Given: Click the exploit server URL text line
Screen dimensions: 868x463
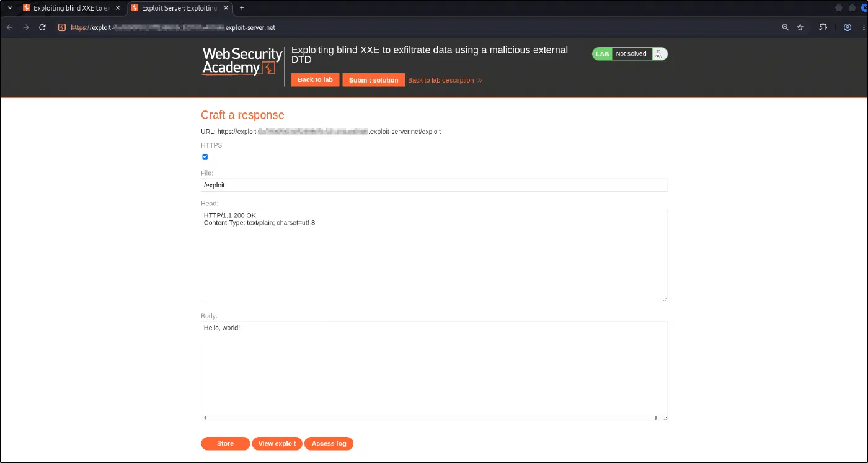Looking at the screenshot, I should click(x=321, y=132).
